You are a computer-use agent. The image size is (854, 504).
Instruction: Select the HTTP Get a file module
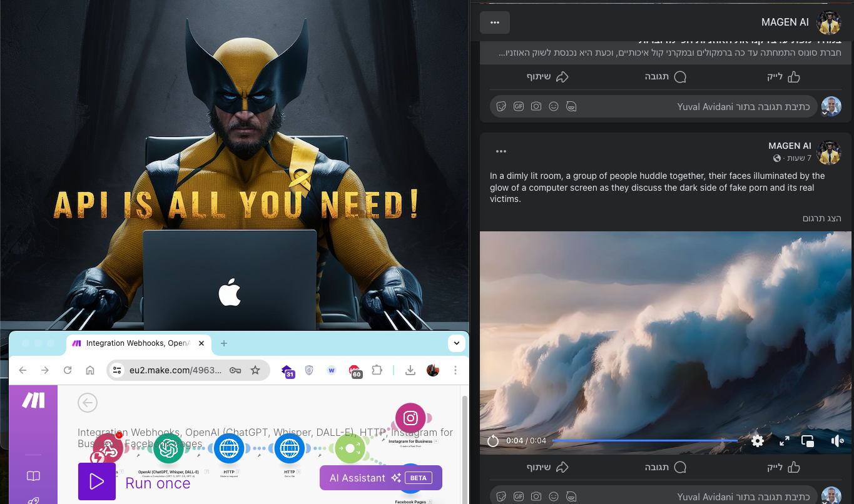coord(289,448)
